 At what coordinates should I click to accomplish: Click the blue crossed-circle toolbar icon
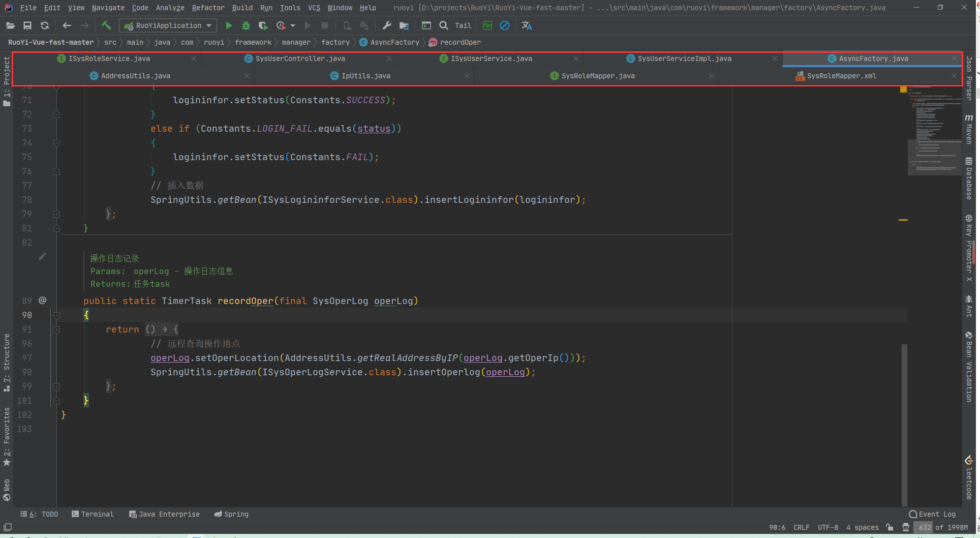pos(505,25)
